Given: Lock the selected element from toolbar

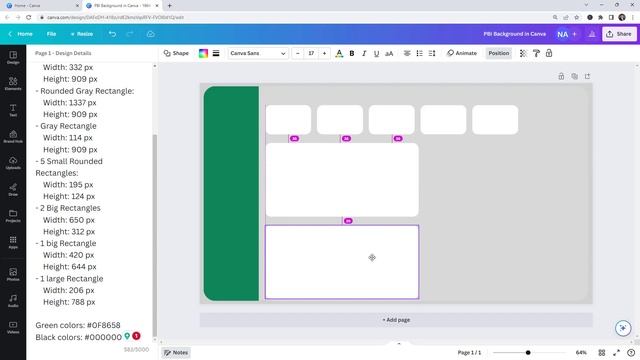Looking at the screenshot, I should (x=549, y=53).
